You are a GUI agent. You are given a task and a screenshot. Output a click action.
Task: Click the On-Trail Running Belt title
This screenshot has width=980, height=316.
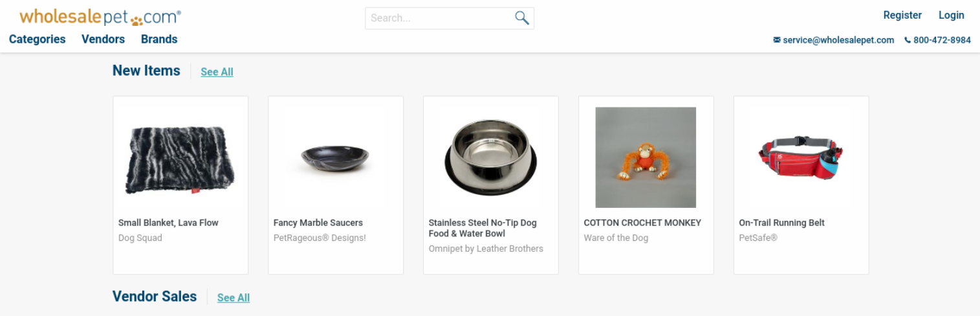781,223
